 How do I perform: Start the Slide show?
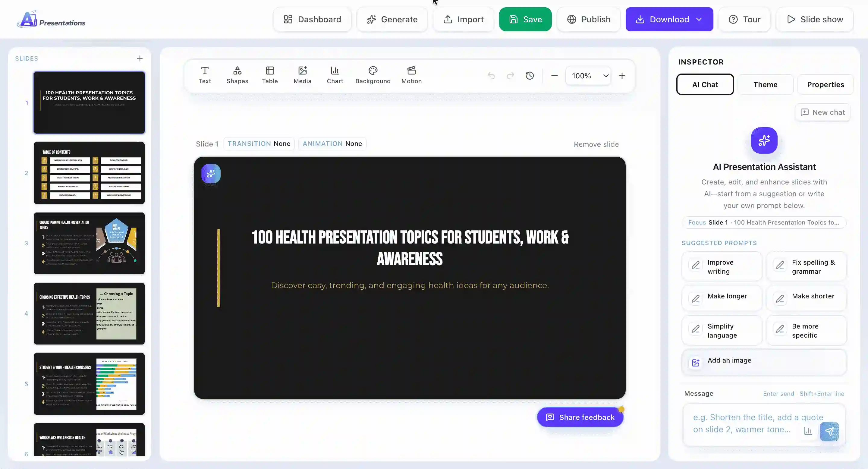coord(814,20)
